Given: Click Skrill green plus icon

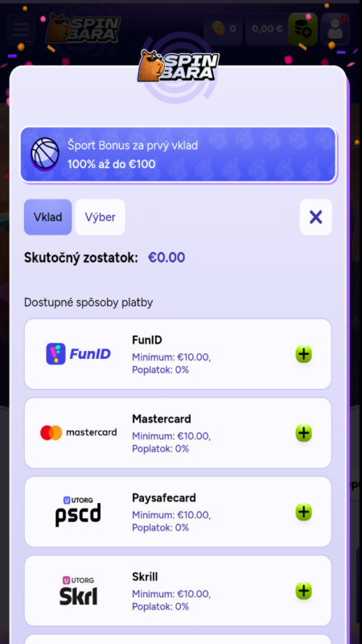Looking at the screenshot, I should coord(304,591).
